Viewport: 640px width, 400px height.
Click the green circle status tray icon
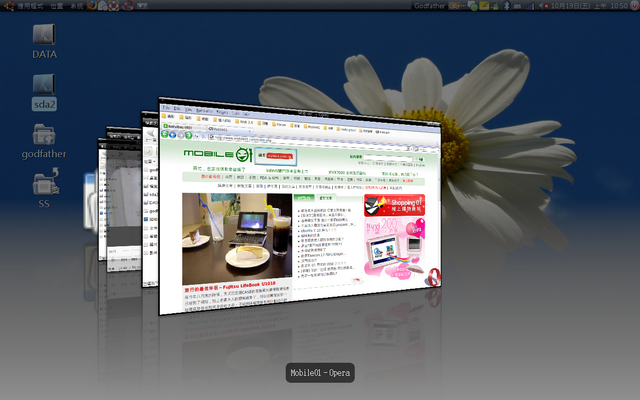[x=473, y=6]
